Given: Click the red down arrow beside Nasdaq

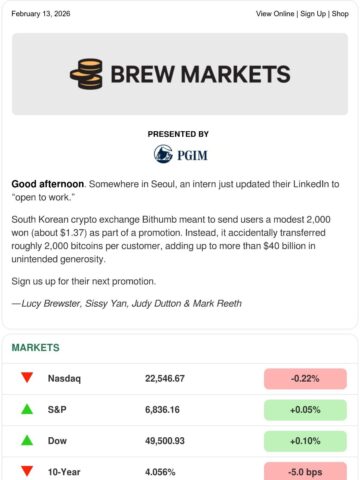Looking at the screenshot, I should tap(27, 378).
